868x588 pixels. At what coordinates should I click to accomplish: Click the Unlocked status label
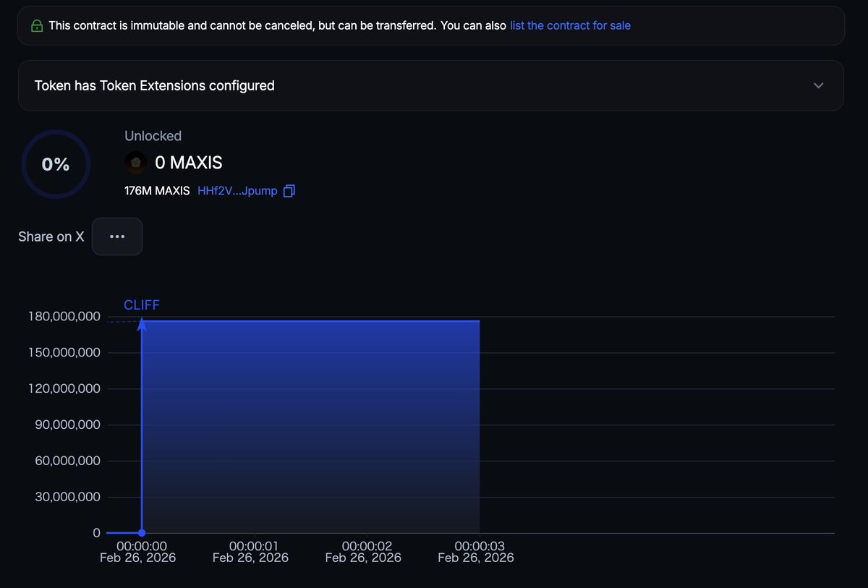coord(153,135)
